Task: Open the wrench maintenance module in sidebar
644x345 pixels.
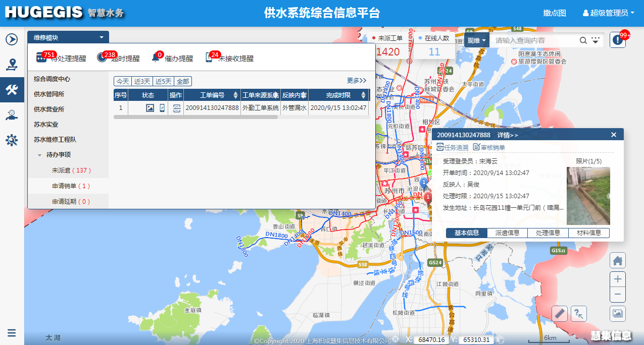Action: pyautogui.click(x=12, y=90)
